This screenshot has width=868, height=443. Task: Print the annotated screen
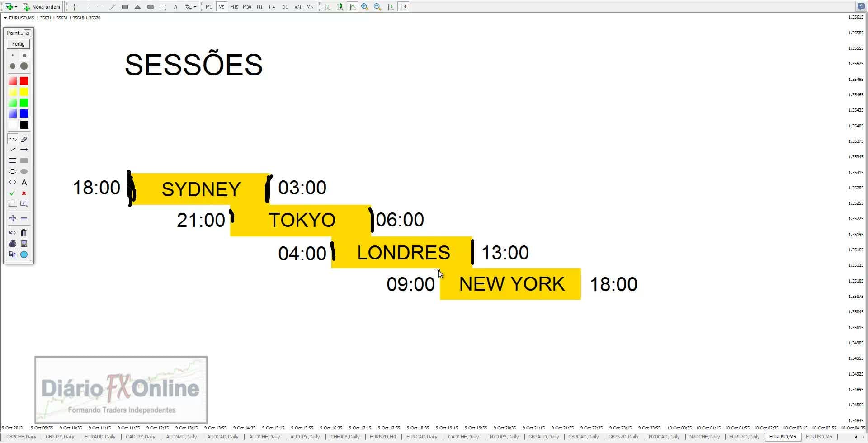(x=13, y=244)
